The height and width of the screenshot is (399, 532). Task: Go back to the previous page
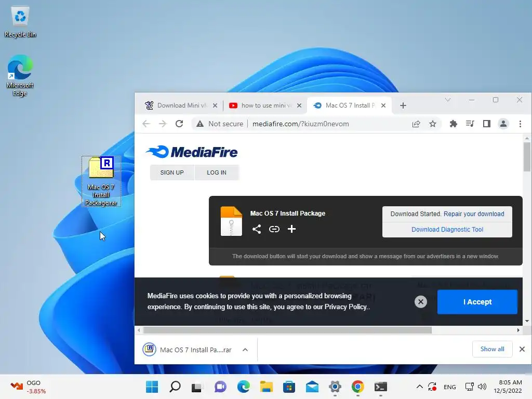click(146, 124)
